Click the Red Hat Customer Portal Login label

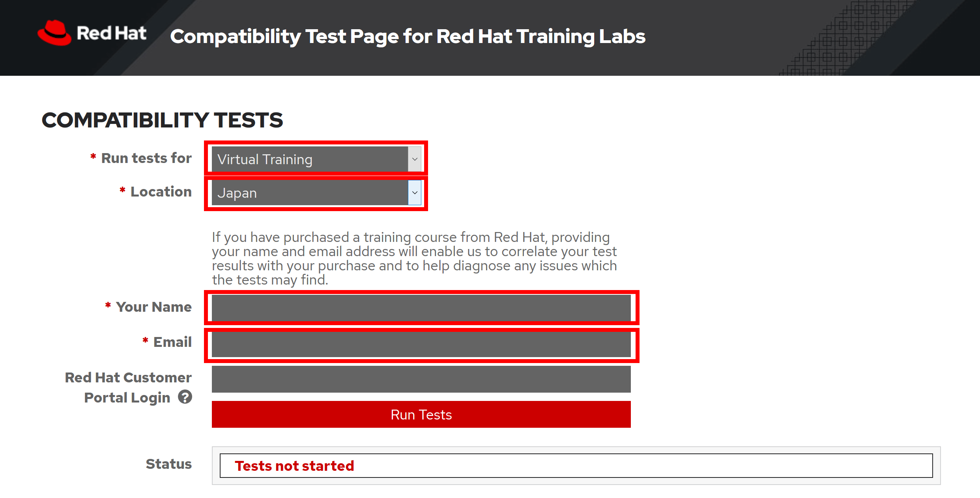point(128,388)
